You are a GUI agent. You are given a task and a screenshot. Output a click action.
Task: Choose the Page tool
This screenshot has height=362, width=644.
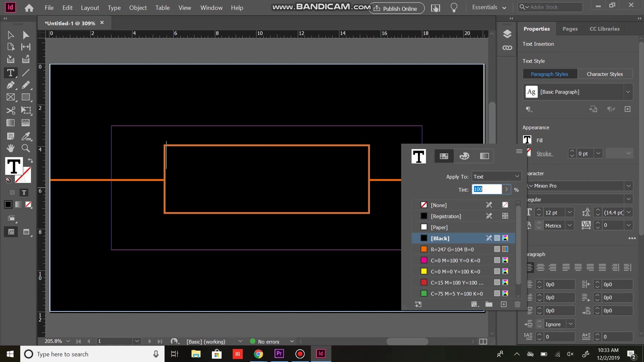(x=11, y=47)
